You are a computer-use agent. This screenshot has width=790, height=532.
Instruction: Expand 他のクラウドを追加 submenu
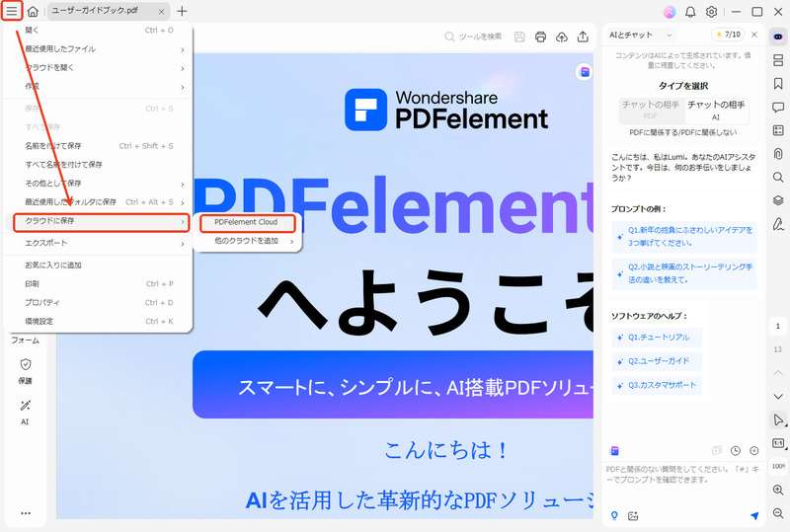tap(248, 241)
